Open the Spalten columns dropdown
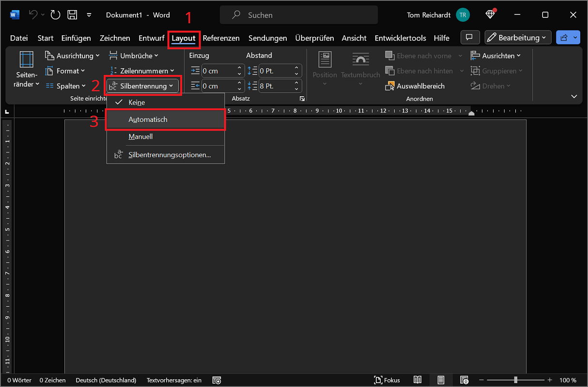The height and width of the screenshot is (387, 588). coord(65,86)
